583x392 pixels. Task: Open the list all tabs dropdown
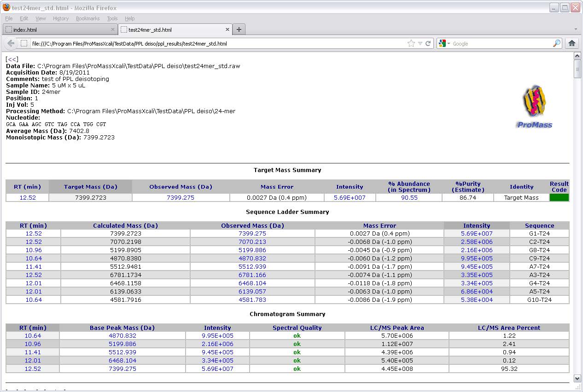tap(576, 29)
